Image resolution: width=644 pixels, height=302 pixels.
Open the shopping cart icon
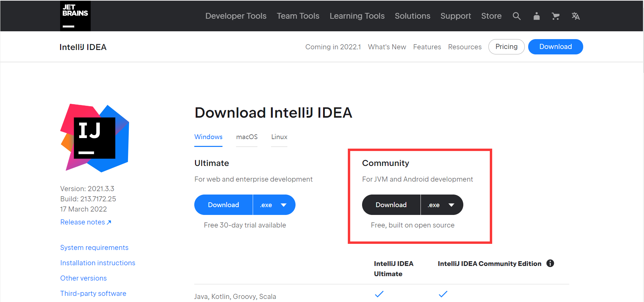[556, 16]
